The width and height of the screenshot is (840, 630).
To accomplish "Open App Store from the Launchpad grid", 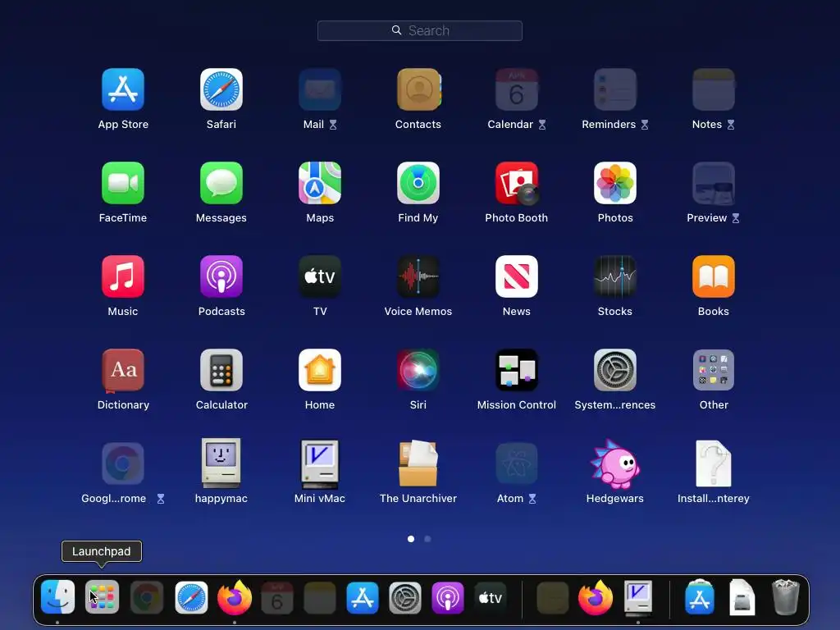I will (123, 89).
